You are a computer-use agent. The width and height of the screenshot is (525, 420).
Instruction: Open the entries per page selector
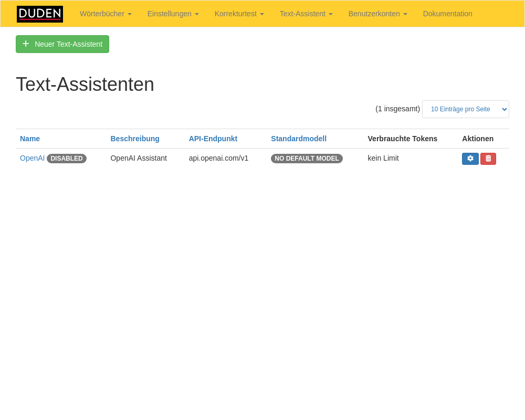[465, 109]
